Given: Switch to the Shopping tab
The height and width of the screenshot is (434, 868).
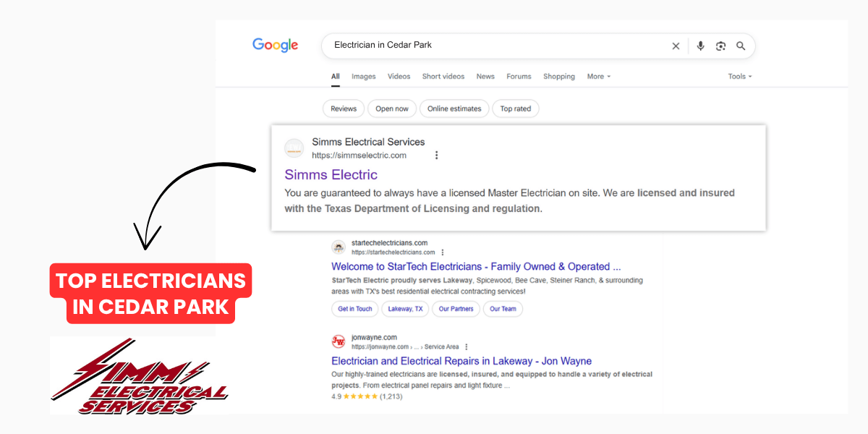Looking at the screenshot, I should [559, 77].
